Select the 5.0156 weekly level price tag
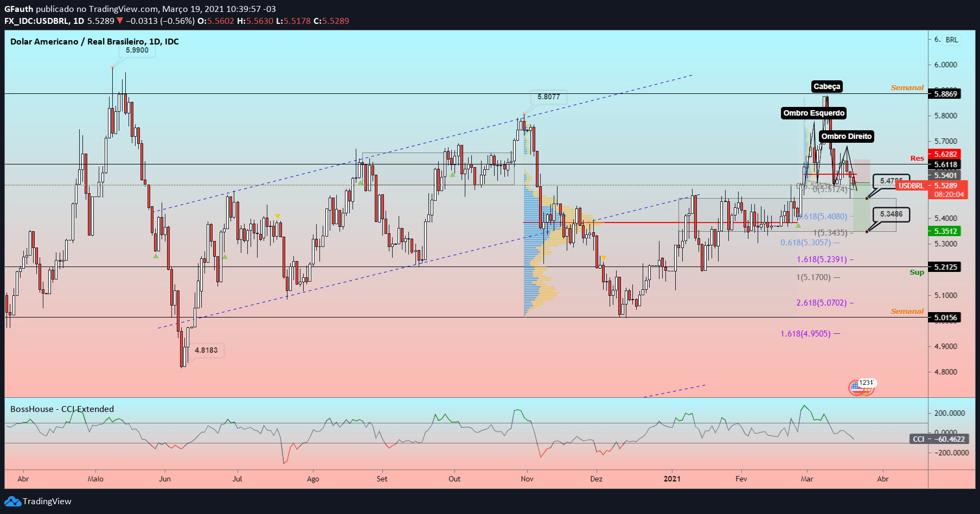 [945, 318]
